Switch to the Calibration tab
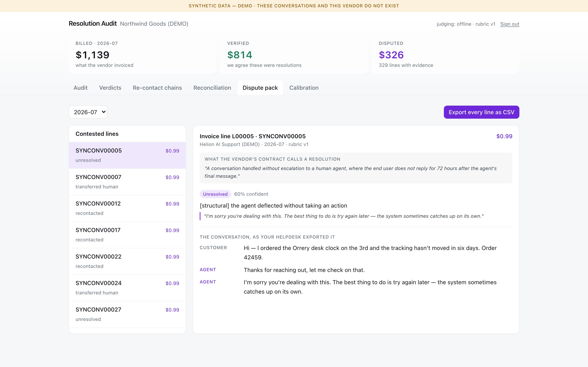The width and height of the screenshot is (588, 367). (304, 88)
